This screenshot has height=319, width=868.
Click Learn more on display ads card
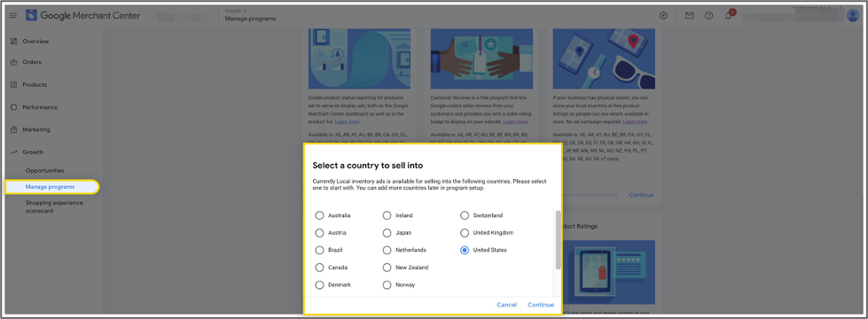click(x=347, y=121)
